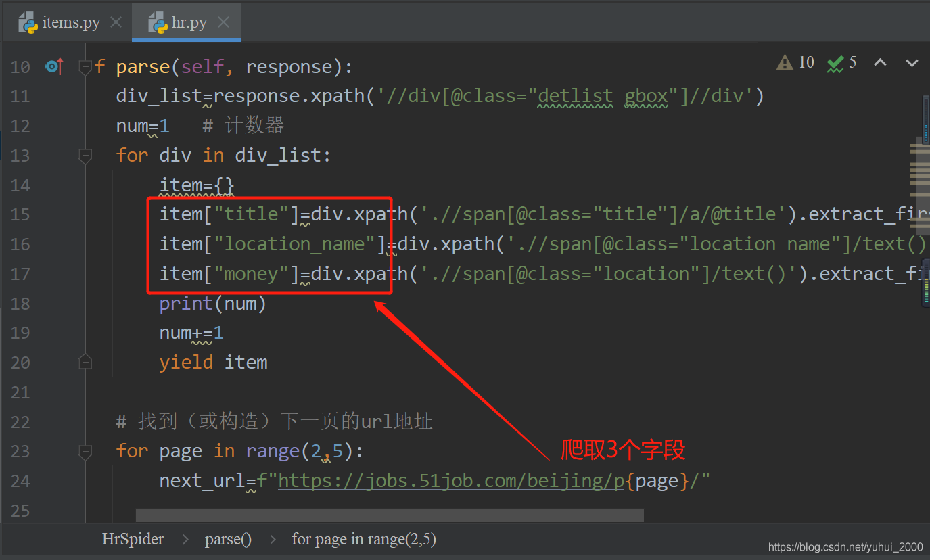930x560 pixels.
Task: Close the items.py tab
Action: point(116,22)
